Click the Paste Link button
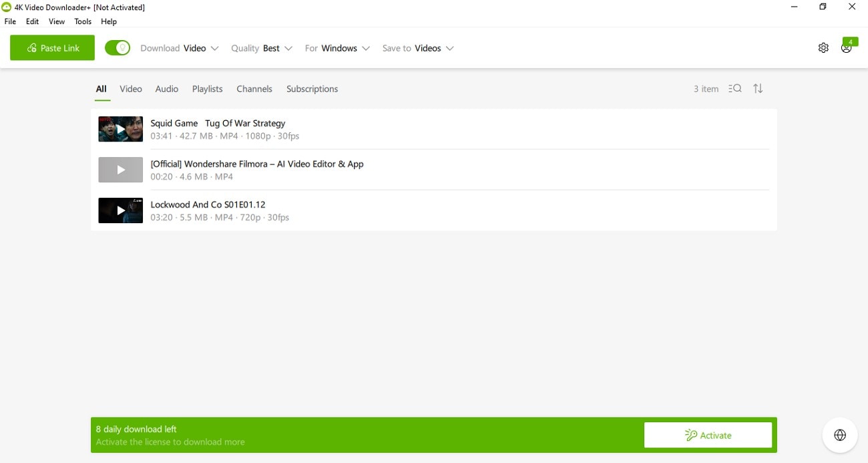This screenshot has width=868, height=463. pos(52,48)
